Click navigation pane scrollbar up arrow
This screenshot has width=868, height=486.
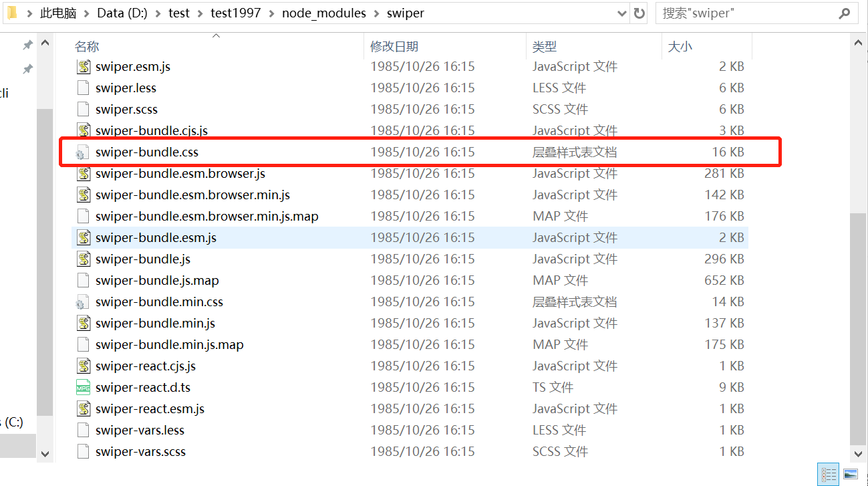click(45, 43)
